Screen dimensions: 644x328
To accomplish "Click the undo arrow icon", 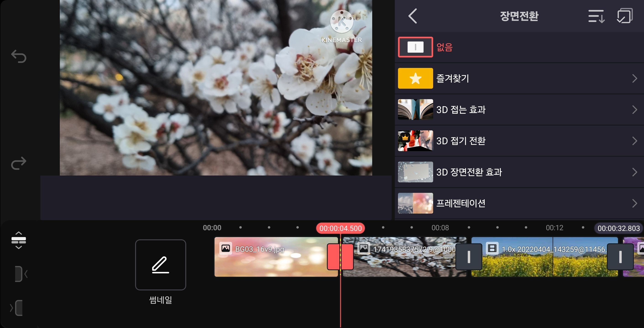I will pos(19,56).
